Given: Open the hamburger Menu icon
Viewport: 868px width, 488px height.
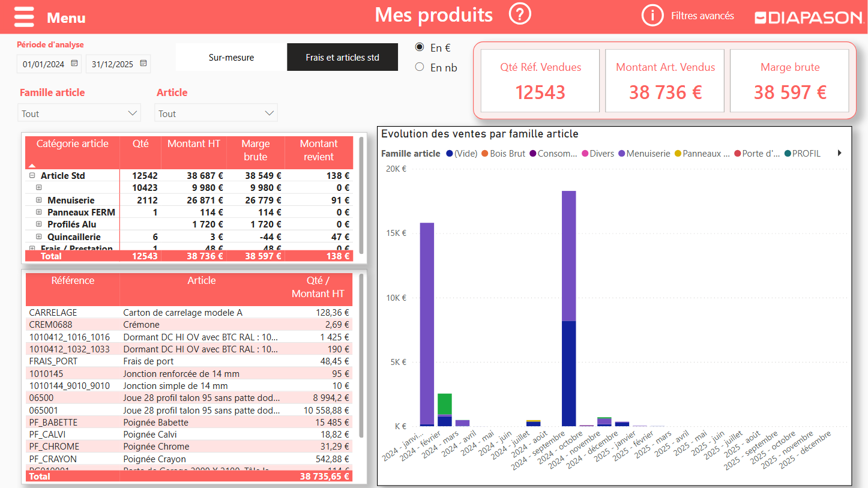Looking at the screenshot, I should click(x=24, y=17).
